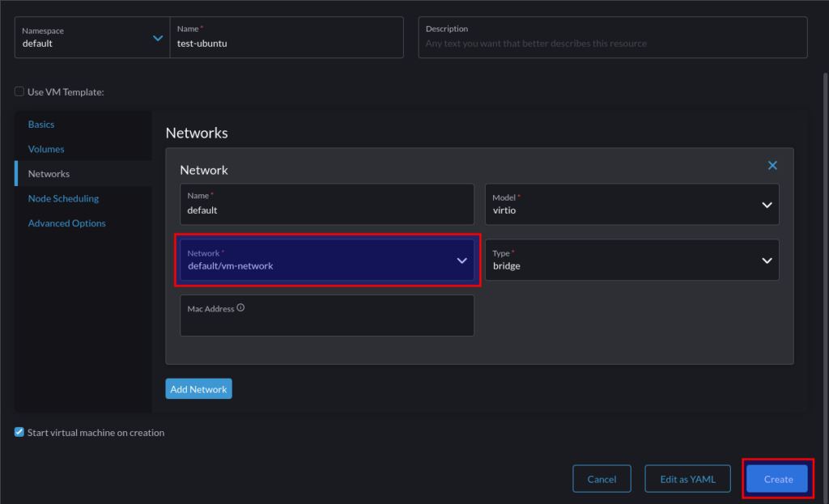Click the Create button

777,479
